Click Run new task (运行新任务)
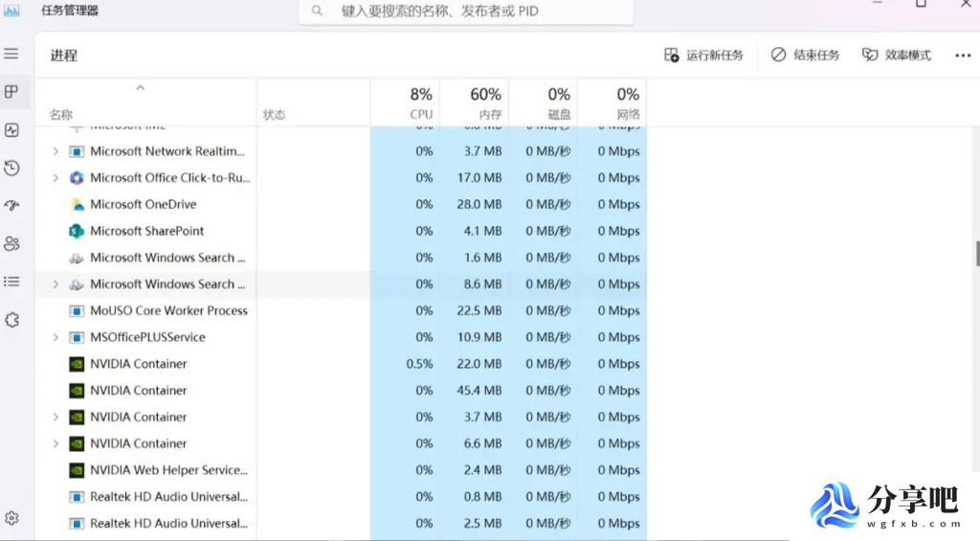 [x=703, y=55]
